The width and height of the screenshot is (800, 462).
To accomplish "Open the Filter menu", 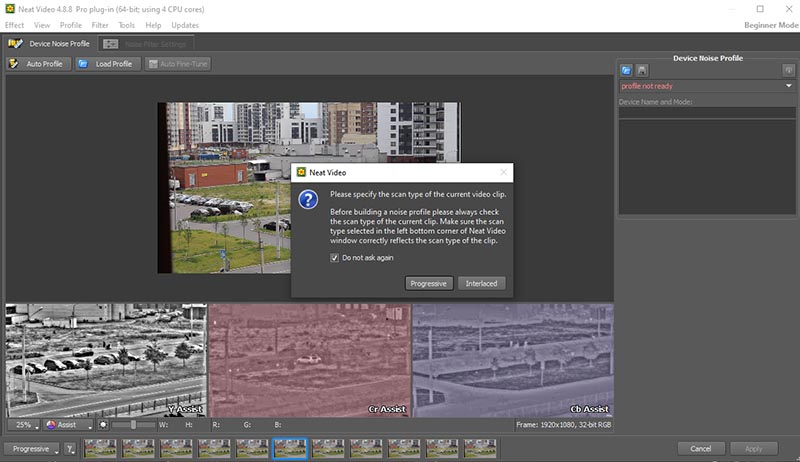I will point(100,25).
